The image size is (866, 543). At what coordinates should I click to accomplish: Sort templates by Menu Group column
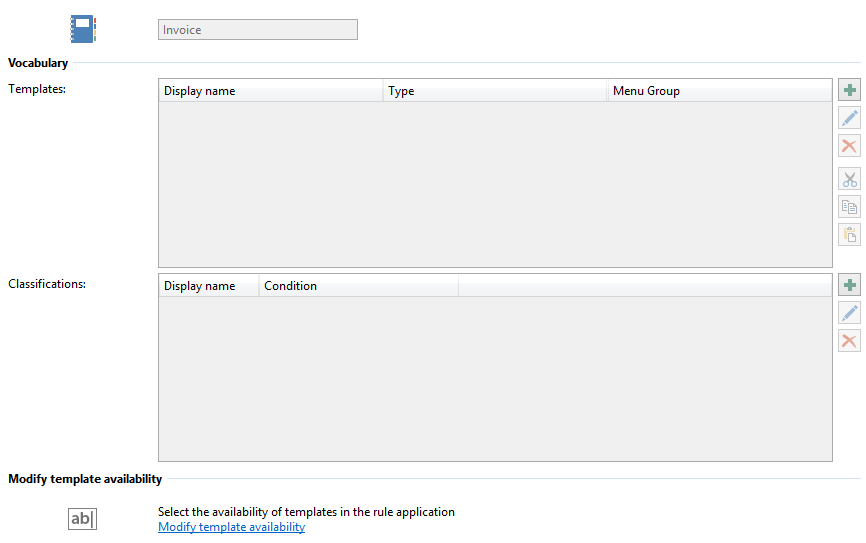click(718, 91)
